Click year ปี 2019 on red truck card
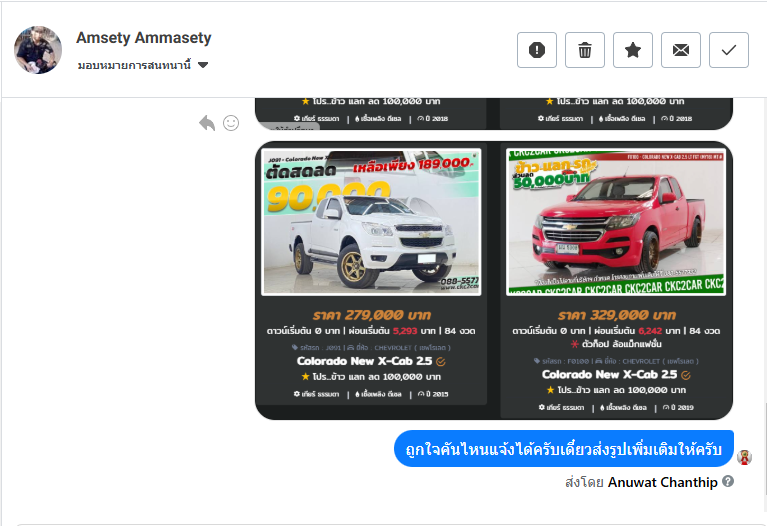This screenshot has width=767, height=526. tap(678, 408)
